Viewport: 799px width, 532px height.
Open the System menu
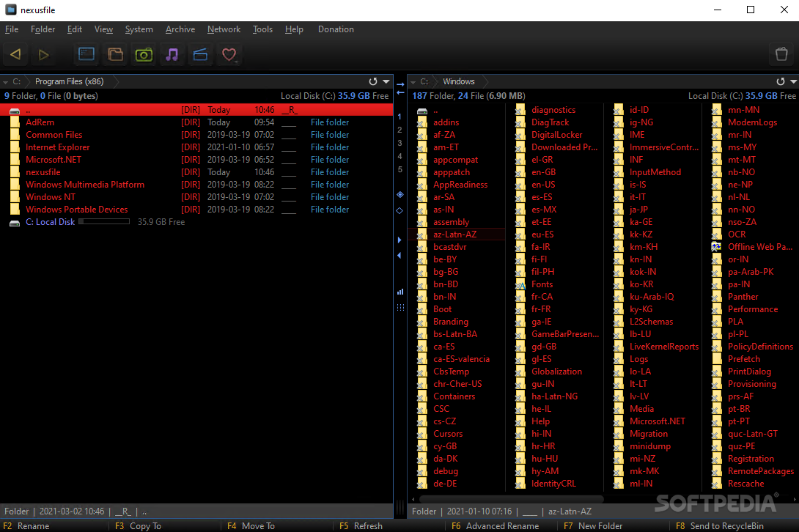(x=139, y=29)
